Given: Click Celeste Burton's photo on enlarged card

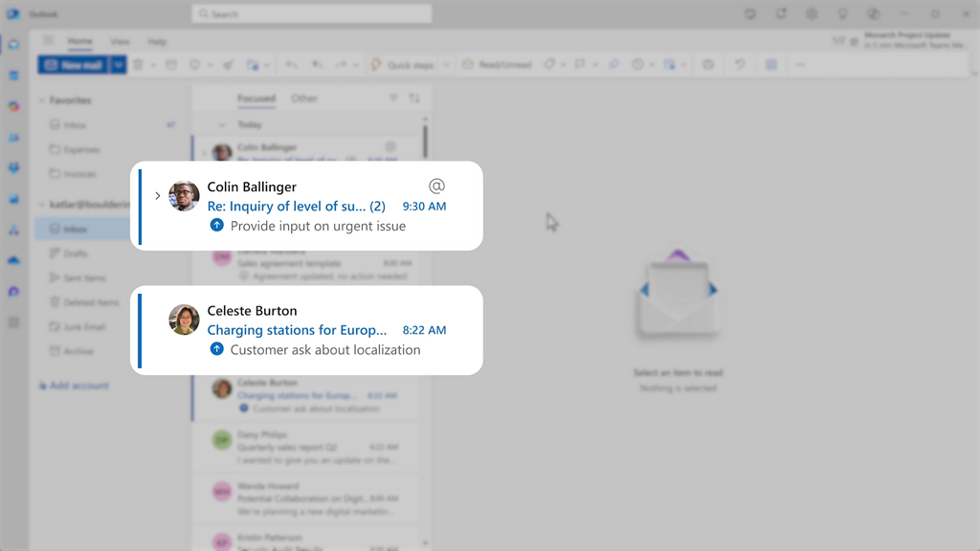Looking at the screenshot, I should tap(184, 320).
